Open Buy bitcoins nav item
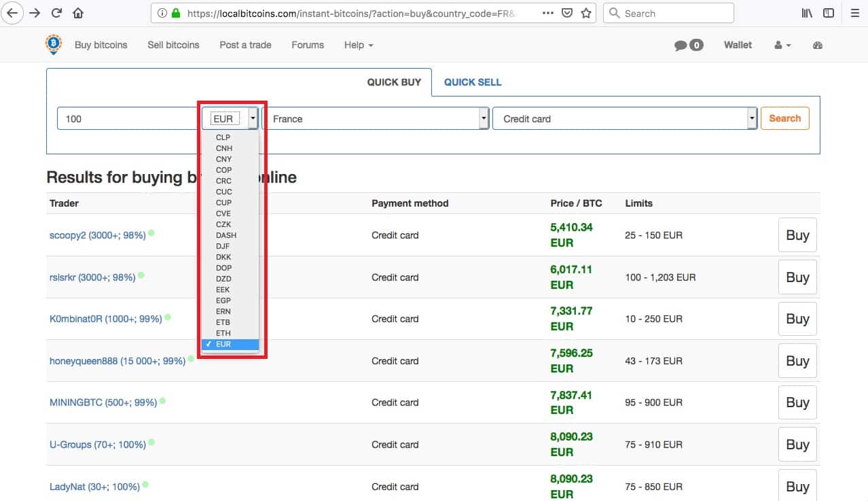Screen dimensions: 868x501 (x=101, y=45)
